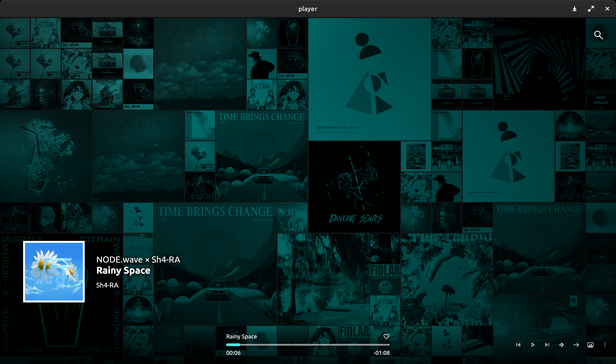Skip to the previous track
616x364 pixels.
click(x=518, y=345)
